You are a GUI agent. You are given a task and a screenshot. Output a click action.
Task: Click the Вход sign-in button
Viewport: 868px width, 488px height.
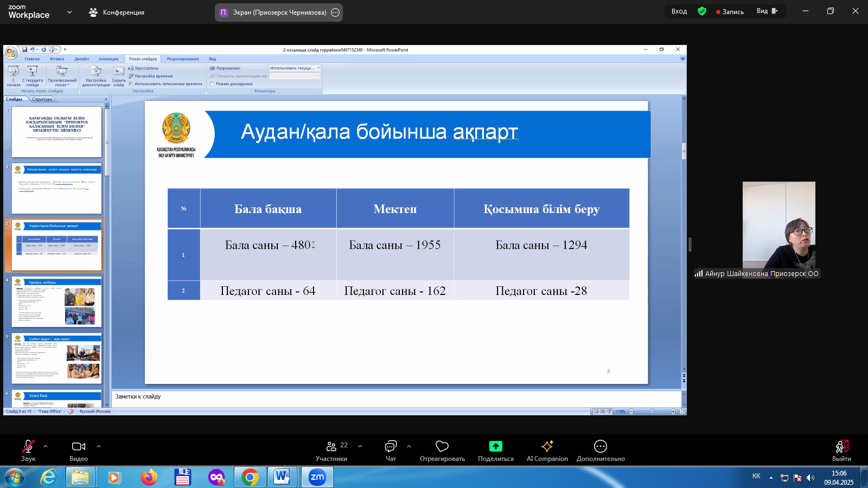point(679,11)
